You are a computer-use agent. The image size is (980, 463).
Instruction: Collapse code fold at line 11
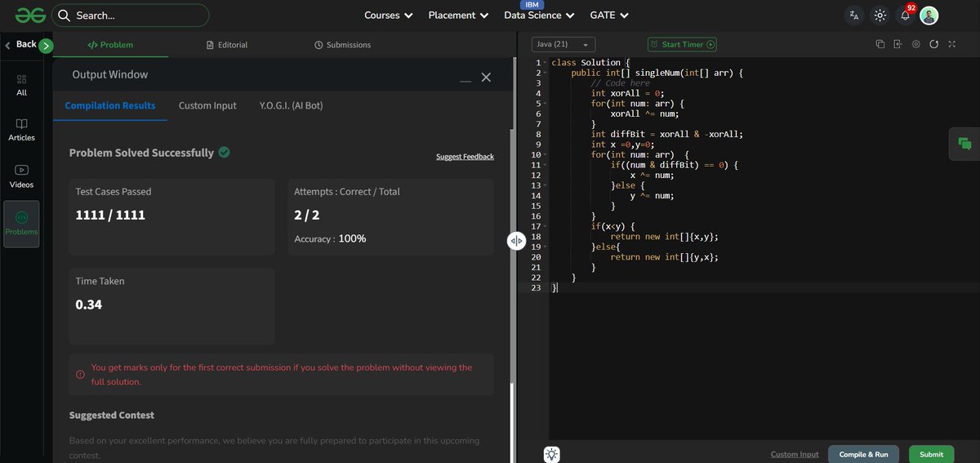(x=545, y=165)
